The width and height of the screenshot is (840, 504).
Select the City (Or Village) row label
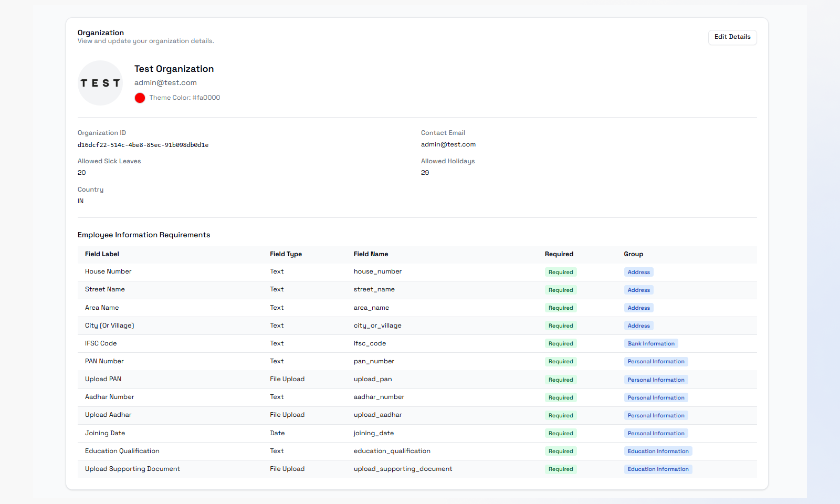109,325
